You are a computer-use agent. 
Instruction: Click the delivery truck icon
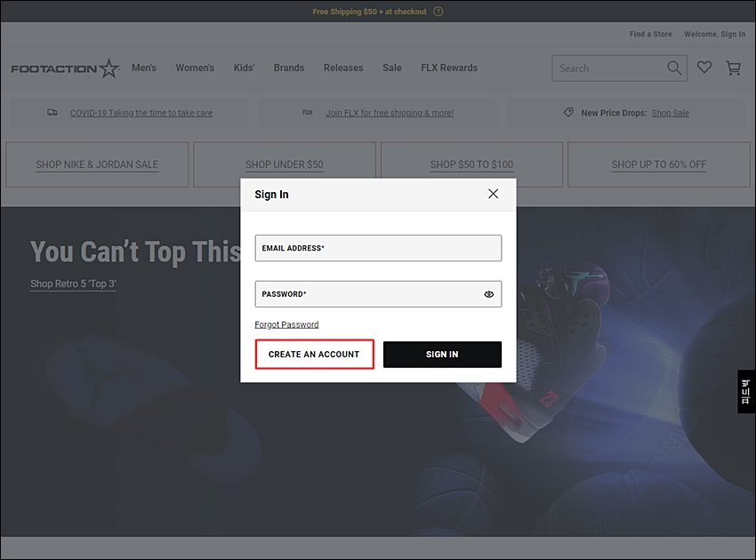point(52,112)
